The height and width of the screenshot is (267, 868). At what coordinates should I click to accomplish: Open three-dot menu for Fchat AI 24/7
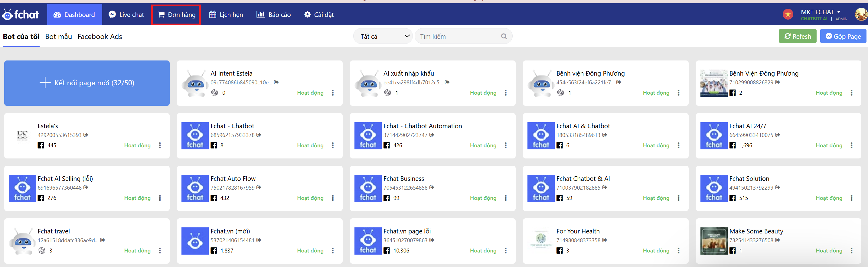[x=851, y=145]
